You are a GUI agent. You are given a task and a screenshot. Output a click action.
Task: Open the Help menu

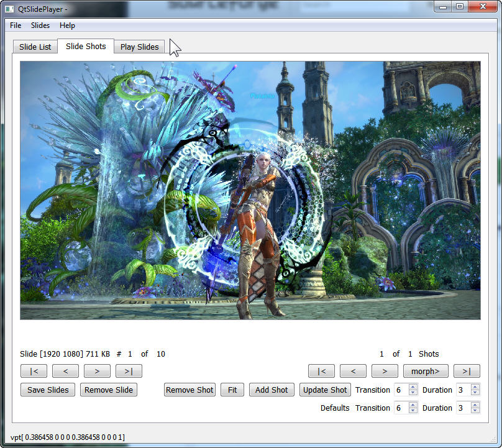point(67,25)
